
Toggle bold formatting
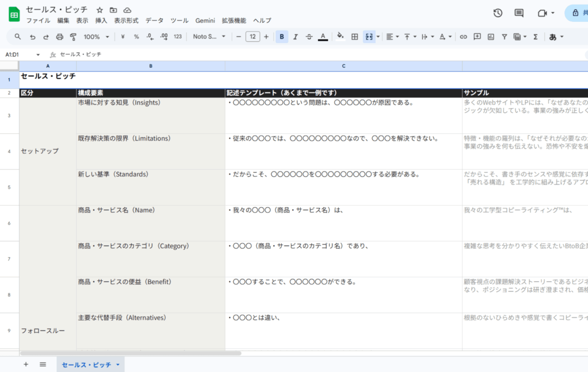pos(282,37)
